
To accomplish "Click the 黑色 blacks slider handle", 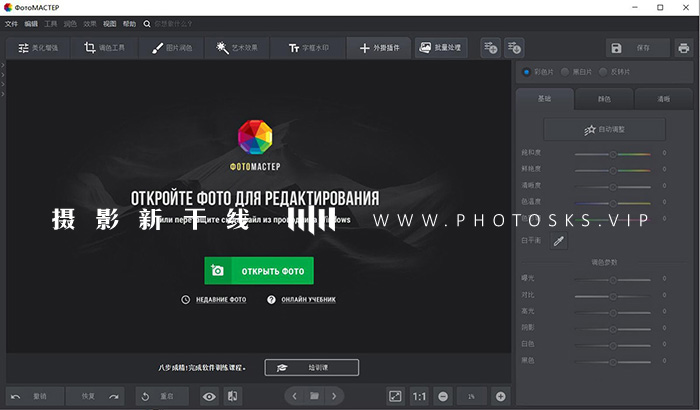I will click(613, 362).
